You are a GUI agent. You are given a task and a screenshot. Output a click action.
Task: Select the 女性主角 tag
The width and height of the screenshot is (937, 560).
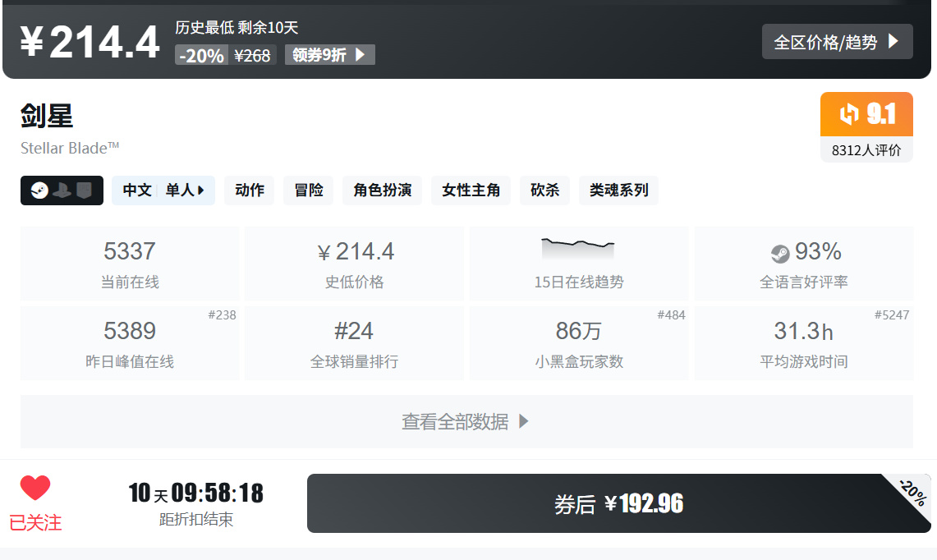pyautogui.click(x=471, y=190)
